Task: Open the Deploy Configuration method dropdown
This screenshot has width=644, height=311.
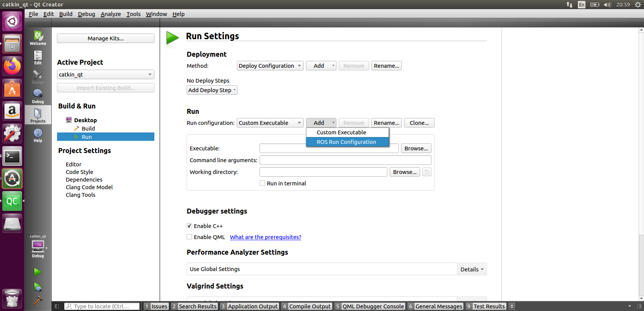Action: (270, 66)
